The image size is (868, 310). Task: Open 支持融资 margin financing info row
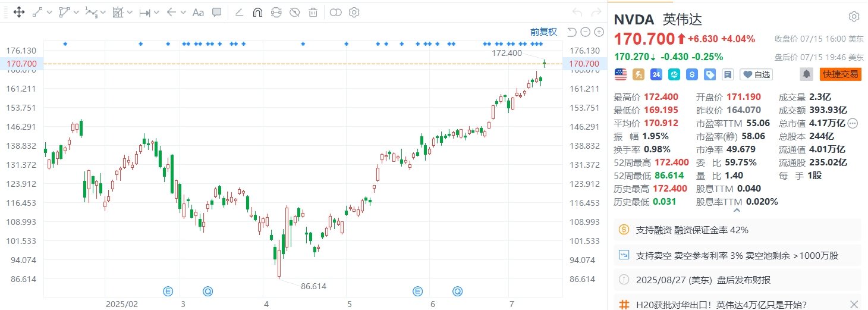coord(737,230)
